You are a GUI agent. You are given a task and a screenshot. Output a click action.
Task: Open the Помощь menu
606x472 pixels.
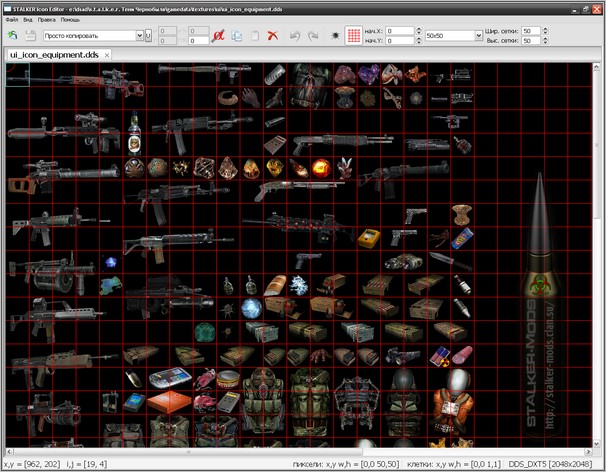[x=70, y=20]
